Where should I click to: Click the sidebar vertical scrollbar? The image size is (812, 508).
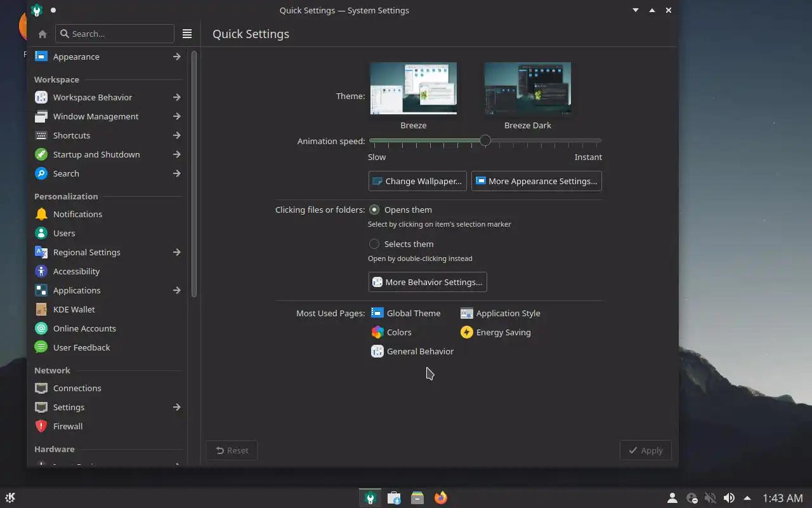click(194, 173)
